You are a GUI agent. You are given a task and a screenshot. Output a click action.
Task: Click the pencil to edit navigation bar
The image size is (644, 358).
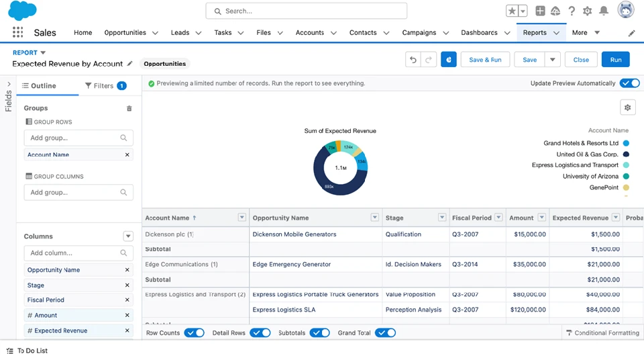pyautogui.click(x=632, y=34)
